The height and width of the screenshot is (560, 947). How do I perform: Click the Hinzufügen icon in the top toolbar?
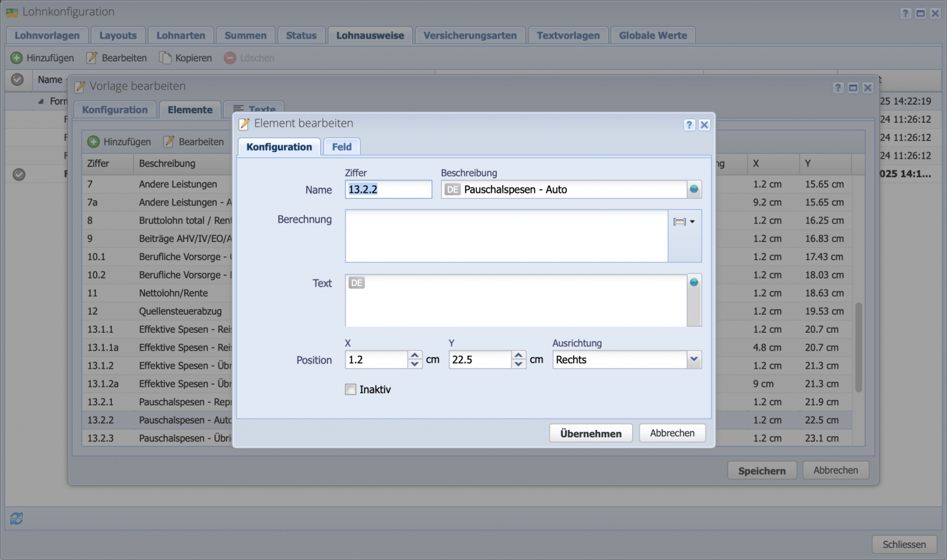(x=17, y=57)
